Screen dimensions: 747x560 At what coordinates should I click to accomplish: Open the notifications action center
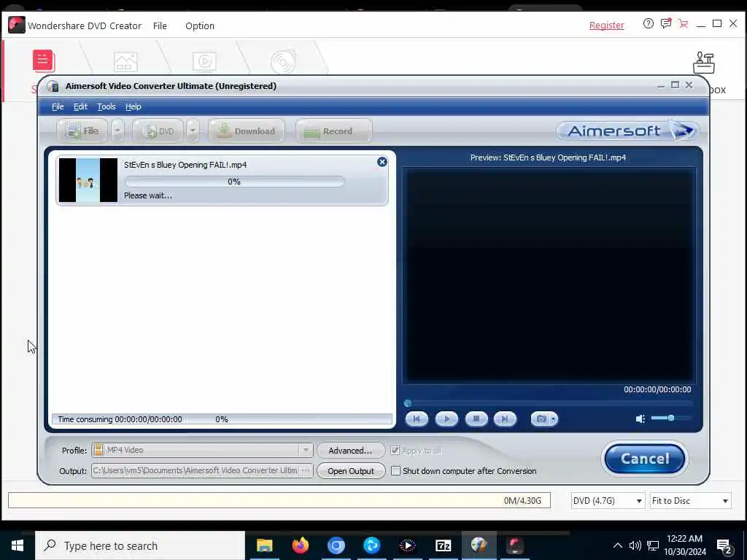click(724, 546)
